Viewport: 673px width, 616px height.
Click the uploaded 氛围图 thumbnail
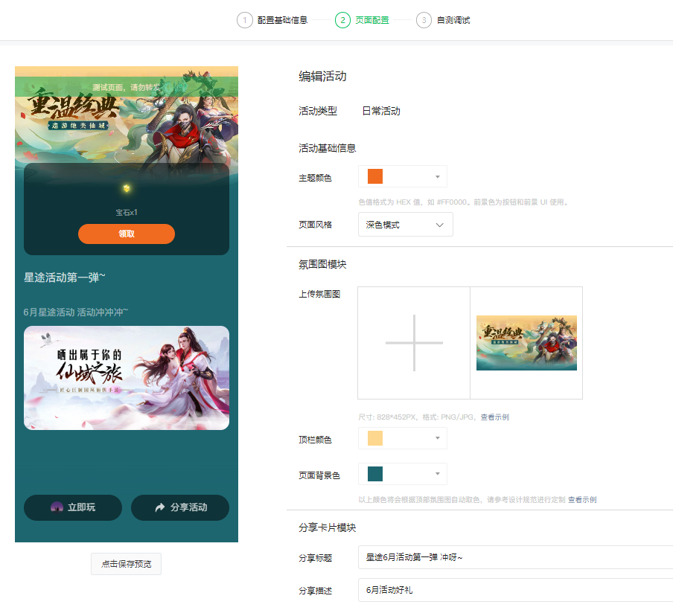pyautogui.click(x=526, y=343)
